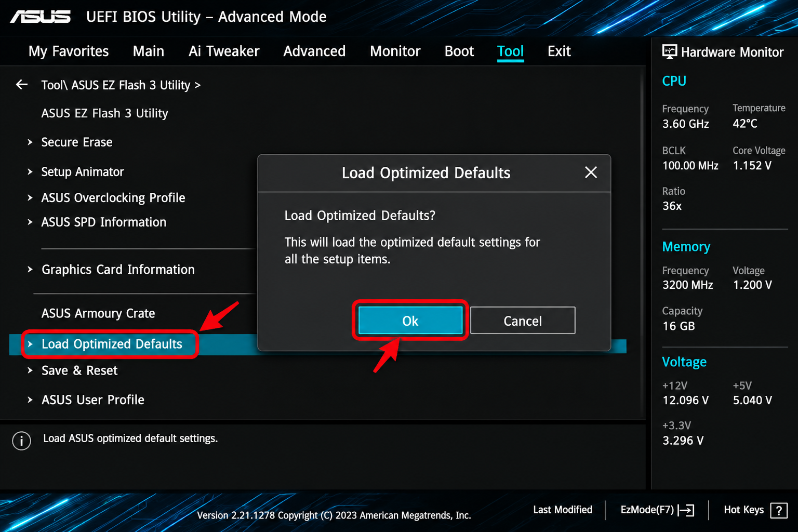
Task: Click the memory frequency value 3200 MHz
Action: 688,285
